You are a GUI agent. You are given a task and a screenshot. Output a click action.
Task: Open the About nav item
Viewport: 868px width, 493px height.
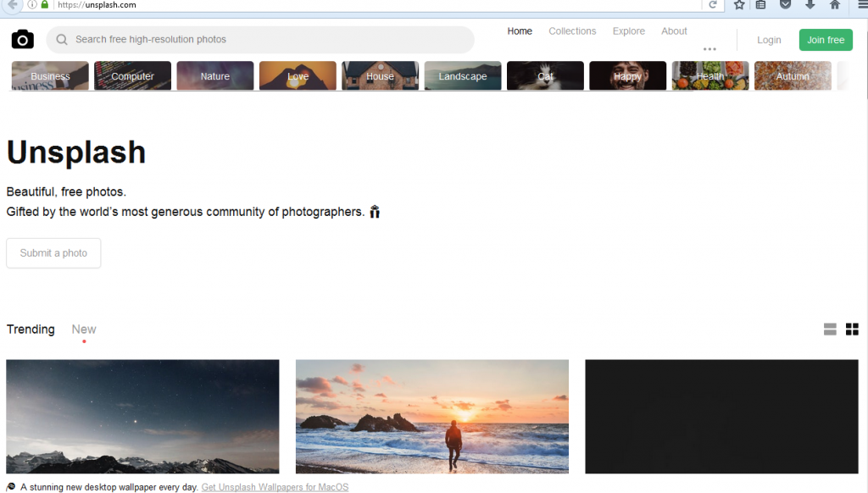(x=674, y=31)
